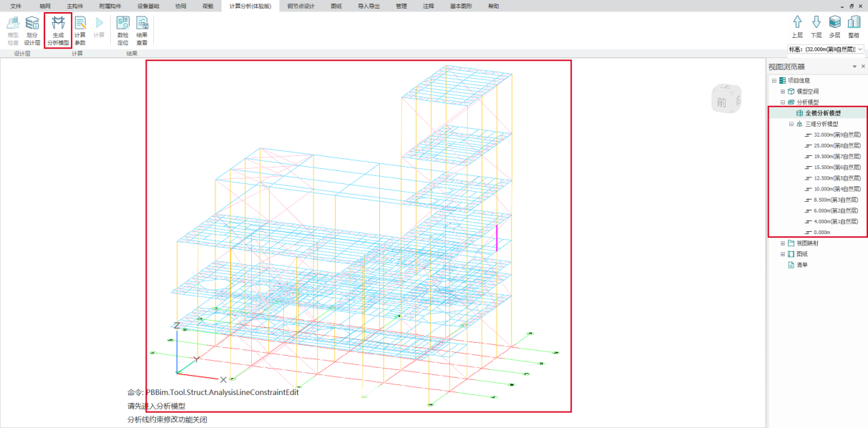This screenshot has width=868, height=428.
Task: Select 全楼分析模型 in view browser
Action: tap(823, 113)
